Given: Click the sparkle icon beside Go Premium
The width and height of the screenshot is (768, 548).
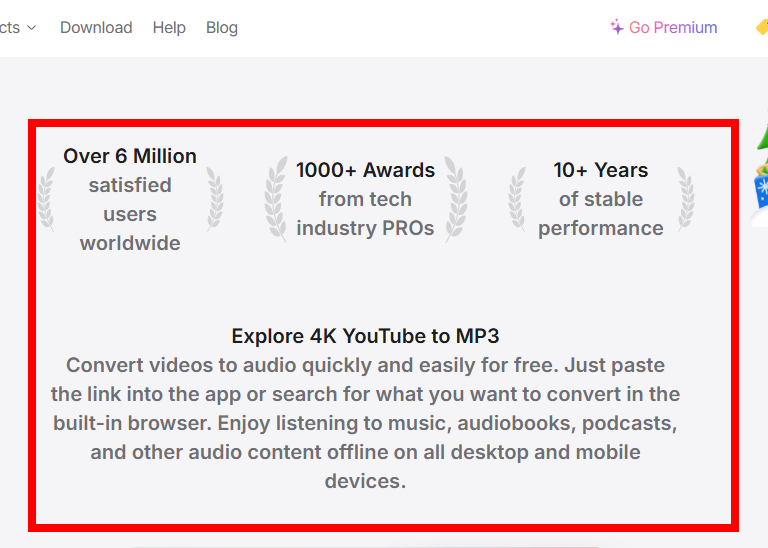Looking at the screenshot, I should [617, 27].
